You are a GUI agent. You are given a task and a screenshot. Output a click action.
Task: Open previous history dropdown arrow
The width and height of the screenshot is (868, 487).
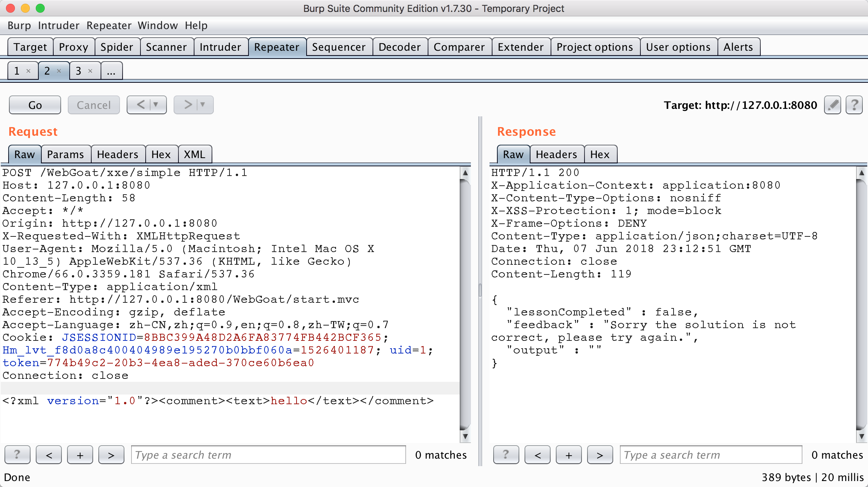(x=156, y=105)
